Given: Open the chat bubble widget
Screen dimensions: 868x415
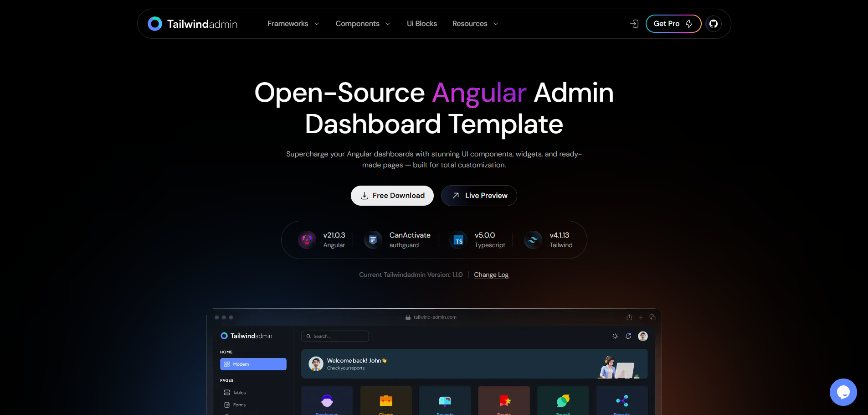Looking at the screenshot, I should click(x=843, y=392).
